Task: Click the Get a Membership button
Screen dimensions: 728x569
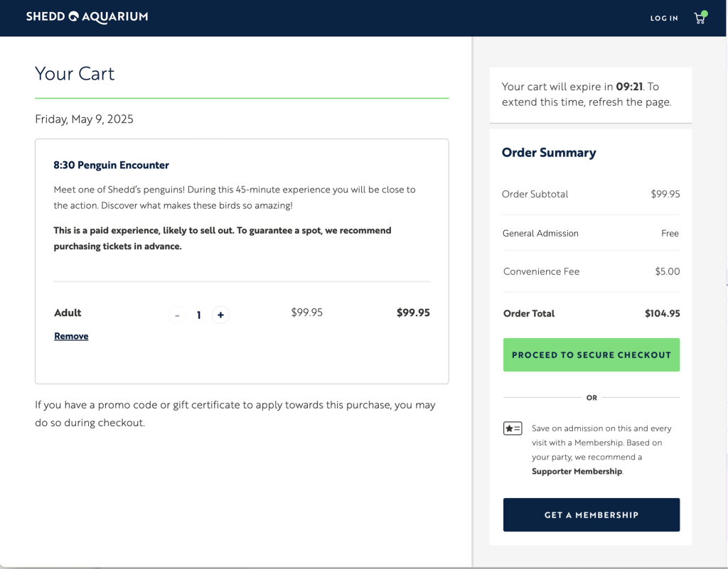Action: point(591,515)
